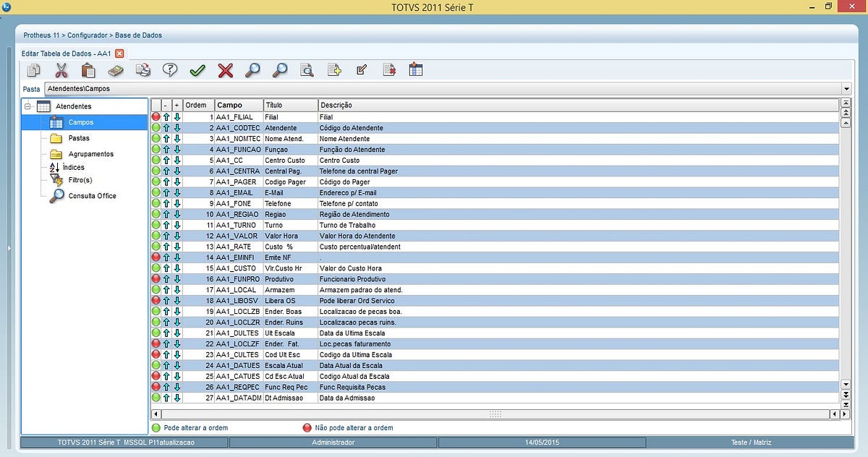Click status bar date 14/05/2015
The width and height of the screenshot is (868, 457).
coord(542,442)
